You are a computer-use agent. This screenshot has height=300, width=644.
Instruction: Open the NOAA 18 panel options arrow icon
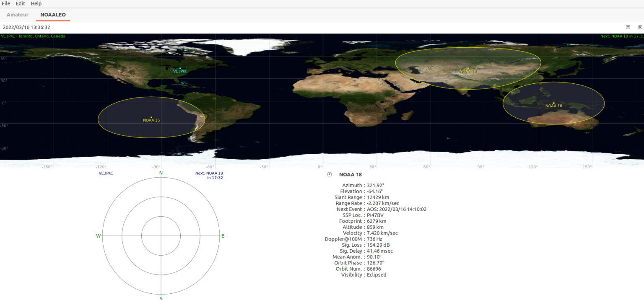pyautogui.click(x=329, y=175)
